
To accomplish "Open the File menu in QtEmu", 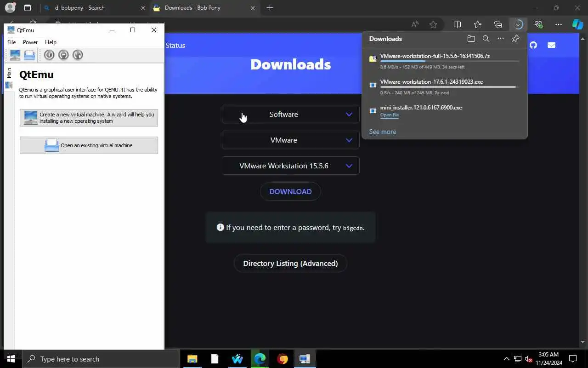I will [11, 42].
